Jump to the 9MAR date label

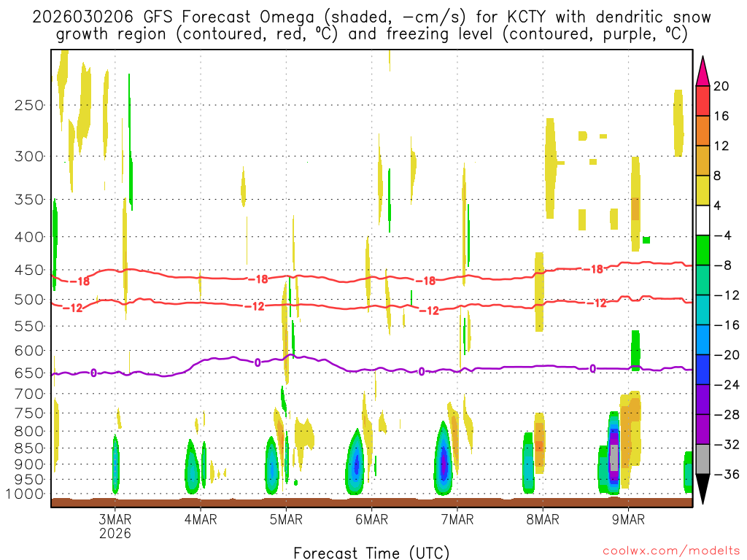pos(628,519)
